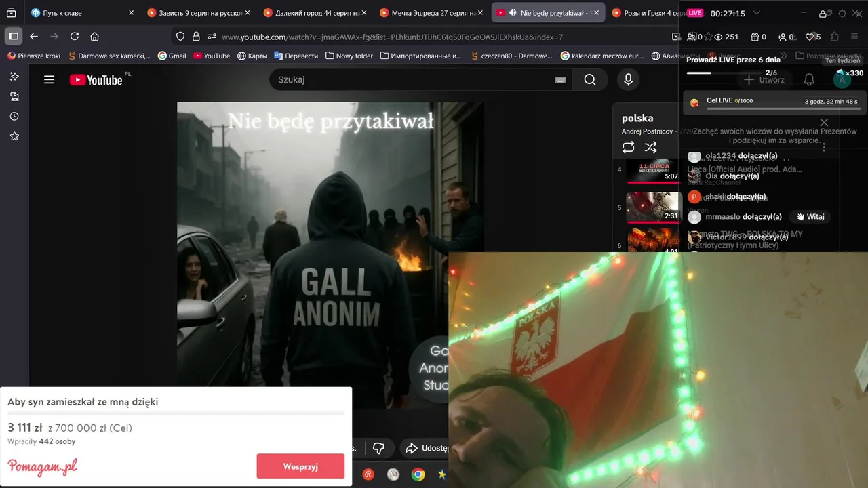This screenshot has width=868, height=488.
Task: Click the YouTube search magnifier button
Action: [x=590, y=80]
